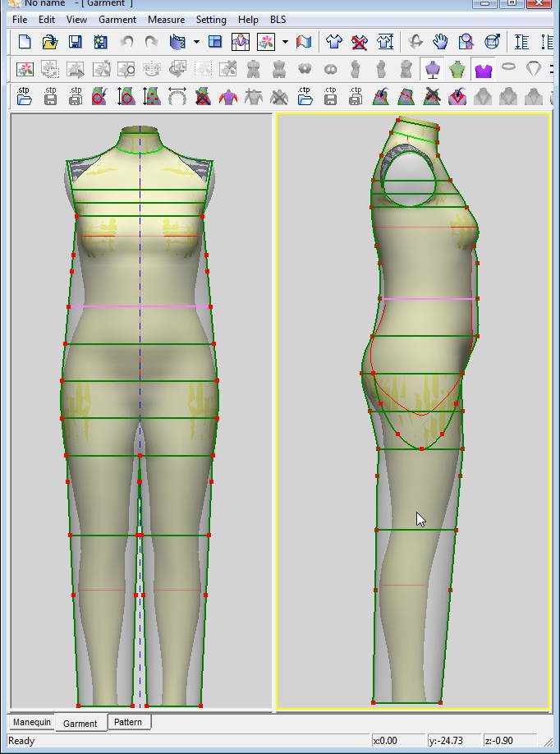Viewport: 560px width, 754px height.
Task: Click the window layout split icon
Action: click(215, 42)
